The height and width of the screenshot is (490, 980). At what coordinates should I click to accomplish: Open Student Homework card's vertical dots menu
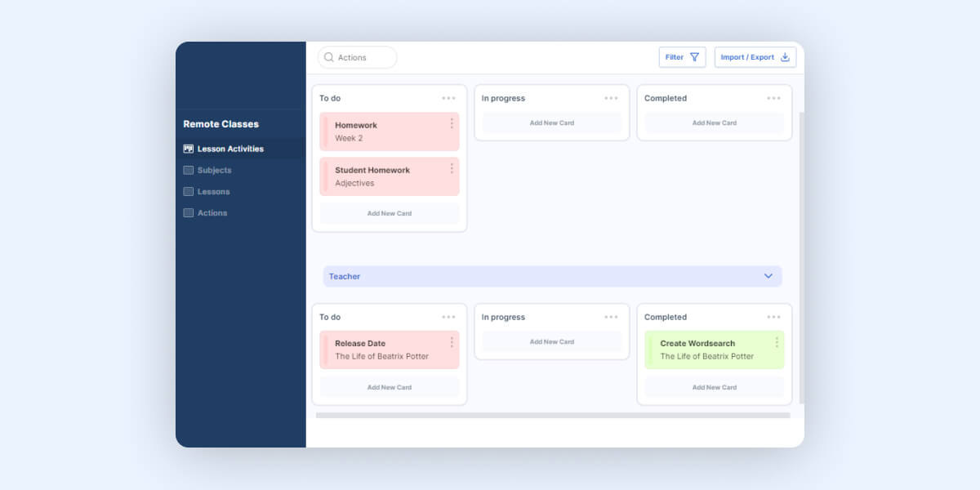[452, 168]
